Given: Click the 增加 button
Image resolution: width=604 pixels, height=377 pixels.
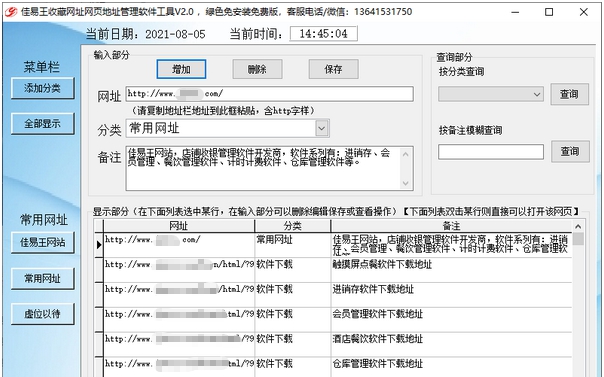Looking at the screenshot, I should pos(181,69).
